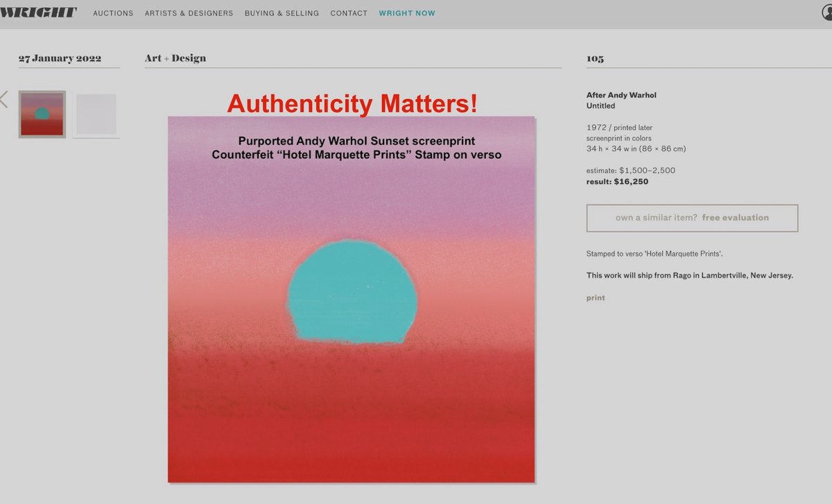Click lot number 105
The image size is (832, 504).
(x=595, y=58)
